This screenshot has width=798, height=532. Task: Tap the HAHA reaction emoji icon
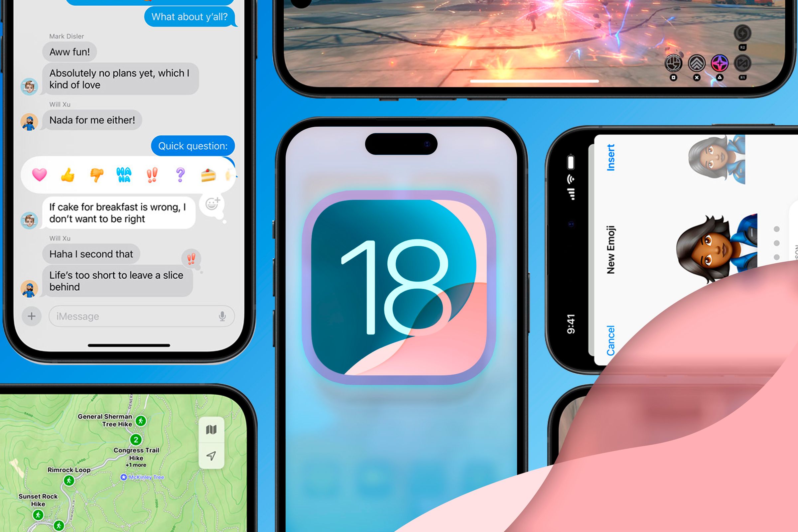click(x=125, y=175)
